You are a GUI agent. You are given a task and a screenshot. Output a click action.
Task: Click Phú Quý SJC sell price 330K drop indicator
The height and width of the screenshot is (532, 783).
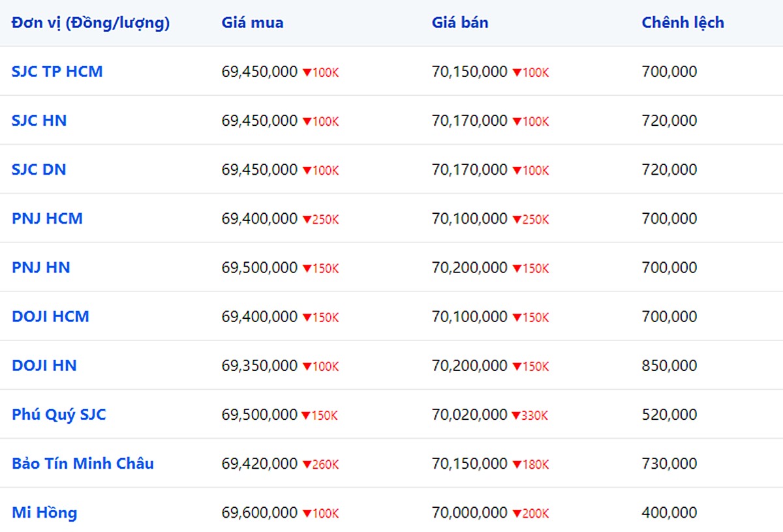530,415
